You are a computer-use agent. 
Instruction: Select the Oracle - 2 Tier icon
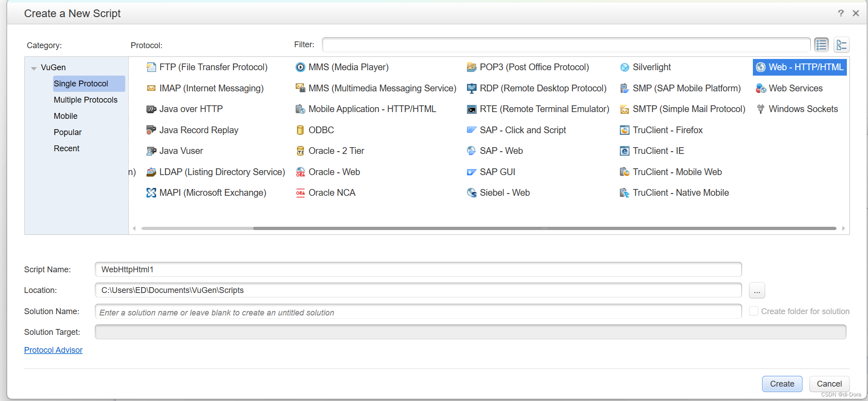click(x=300, y=151)
